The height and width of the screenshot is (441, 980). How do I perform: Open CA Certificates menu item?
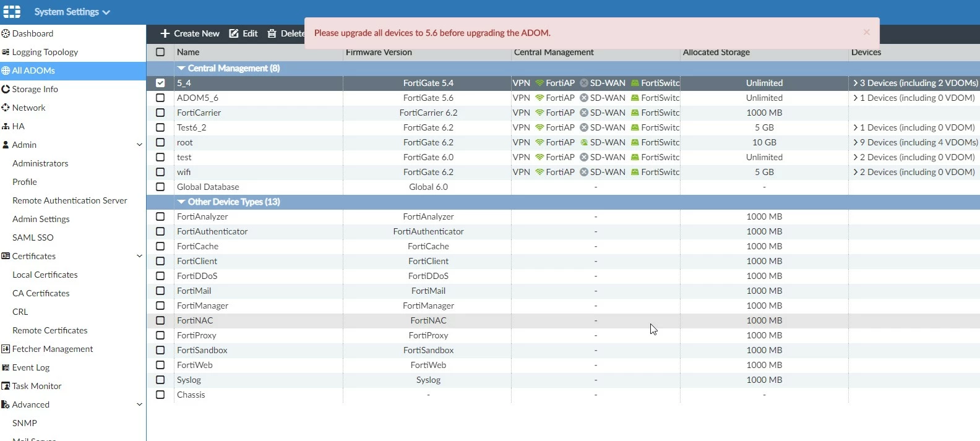click(x=41, y=293)
